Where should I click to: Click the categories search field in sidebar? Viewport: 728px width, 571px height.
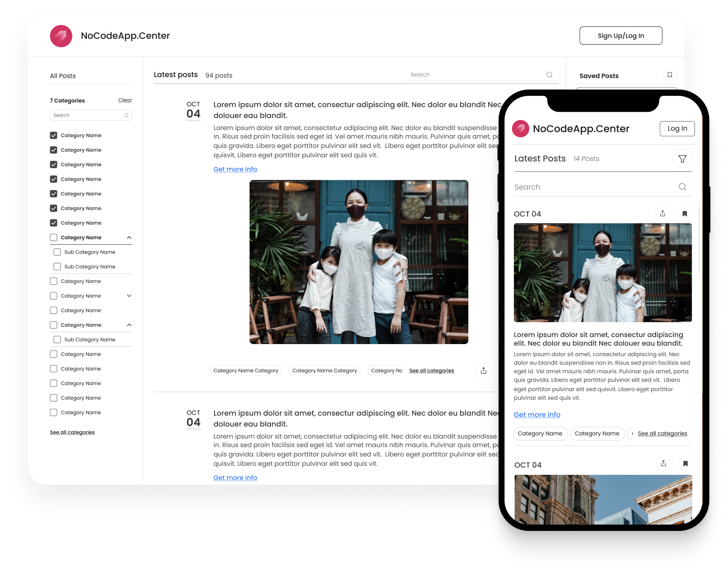[x=88, y=115]
